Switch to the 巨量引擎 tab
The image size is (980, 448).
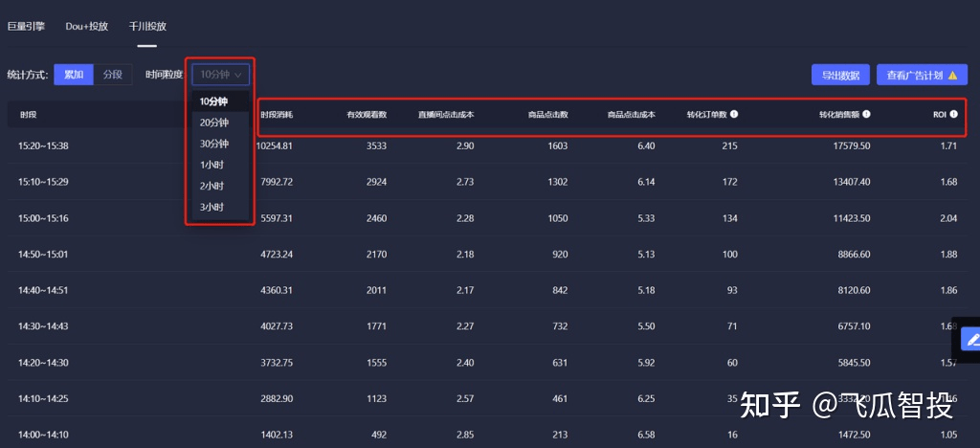(x=26, y=26)
